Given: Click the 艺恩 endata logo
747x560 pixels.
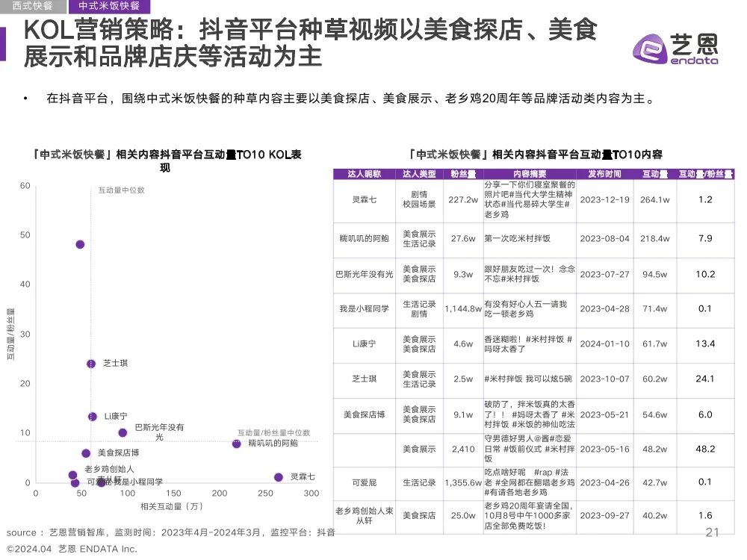Looking at the screenshot, I should tap(675, 49).
